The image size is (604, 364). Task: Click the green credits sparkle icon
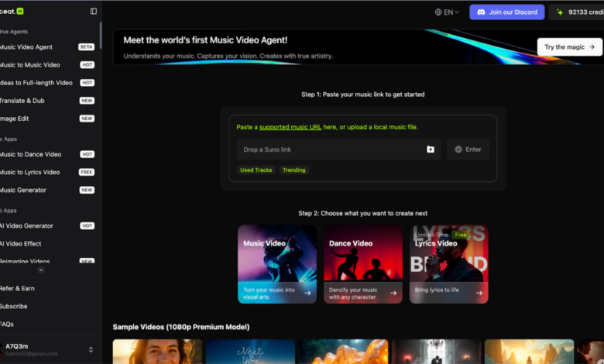(559, 12)
